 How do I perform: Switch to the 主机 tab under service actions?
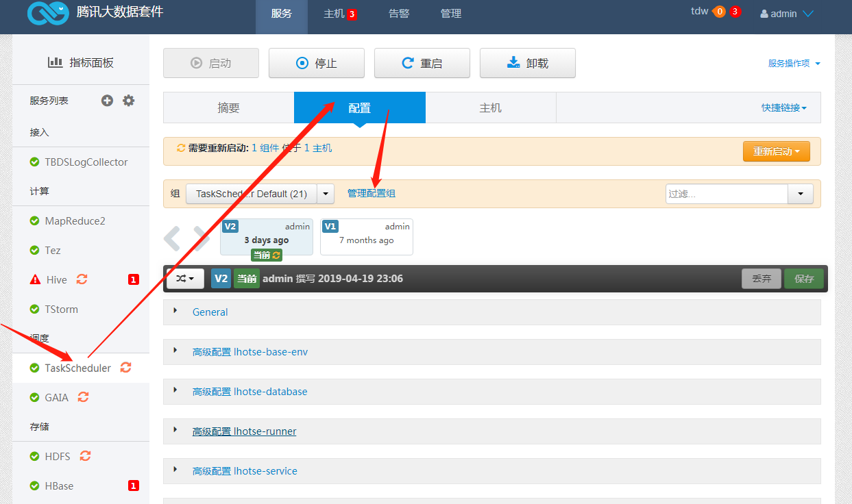(x=491, y=108)
